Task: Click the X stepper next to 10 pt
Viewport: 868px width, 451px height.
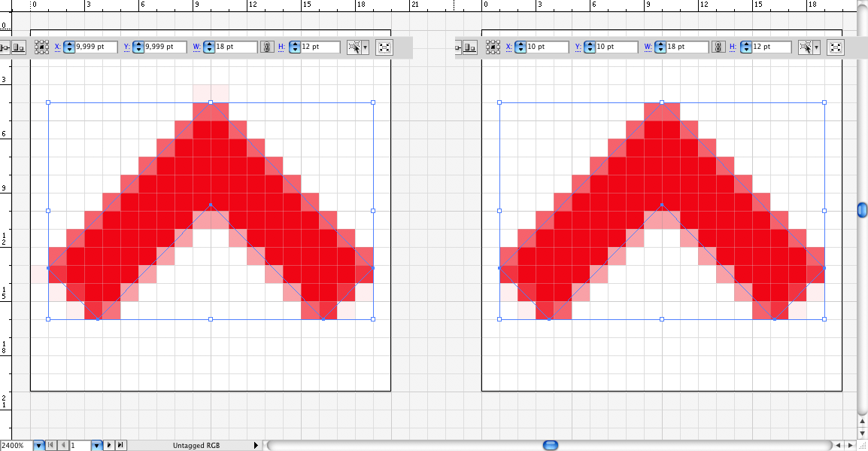Action: (520, 47)
